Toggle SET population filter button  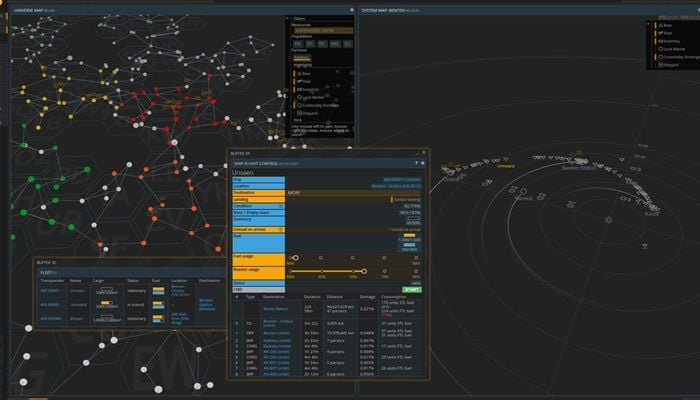[310, 44]
